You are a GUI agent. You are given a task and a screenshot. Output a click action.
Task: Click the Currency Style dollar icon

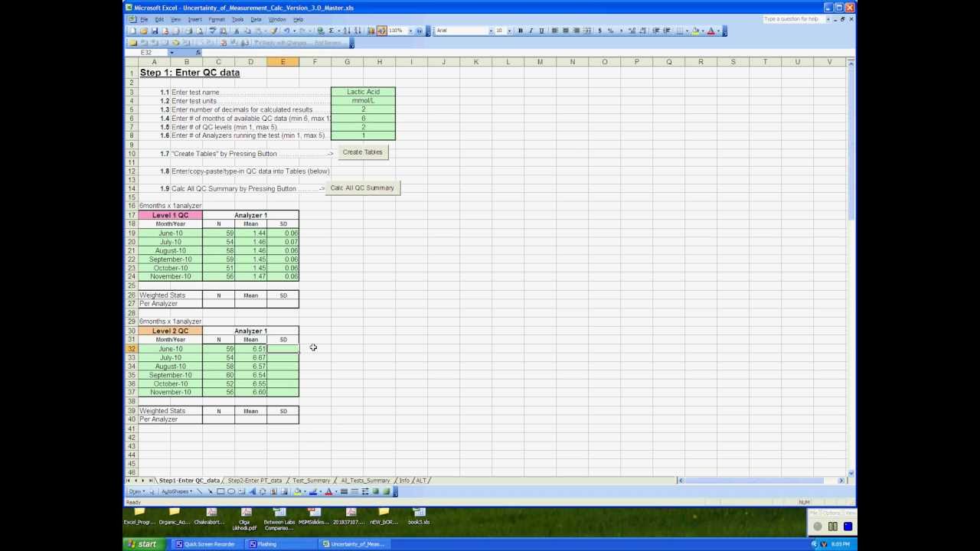pyautogui.click(x=599, y=31)
